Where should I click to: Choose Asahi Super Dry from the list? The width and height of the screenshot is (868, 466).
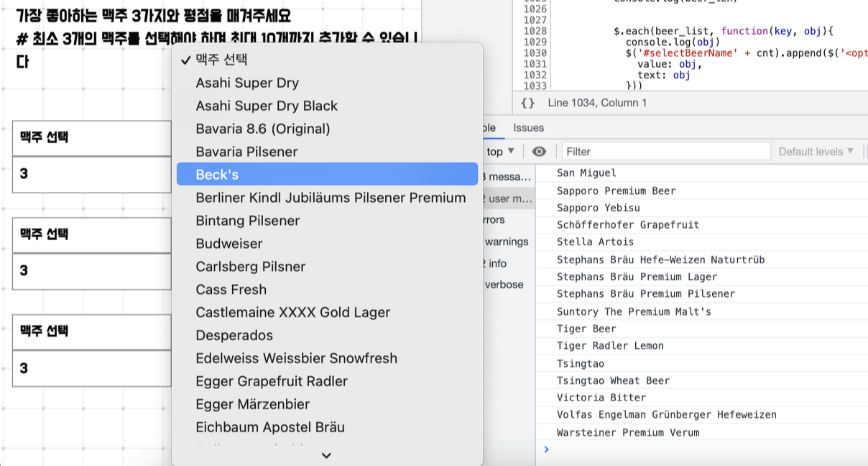327,83
